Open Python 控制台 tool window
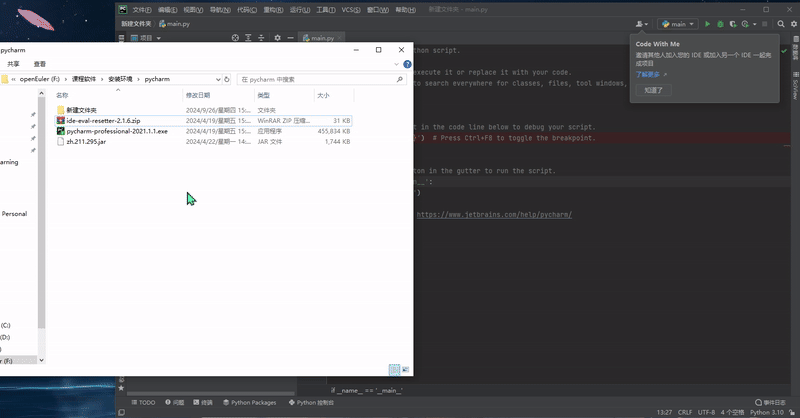This screenshot has height=418, width=800. pyautogui.click(x=311, y=403)
